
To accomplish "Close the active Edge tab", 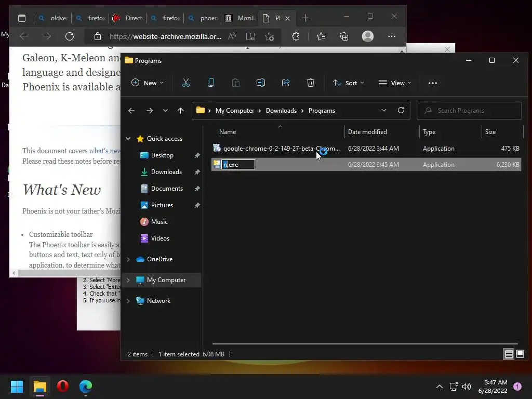I will coord(288,18).
